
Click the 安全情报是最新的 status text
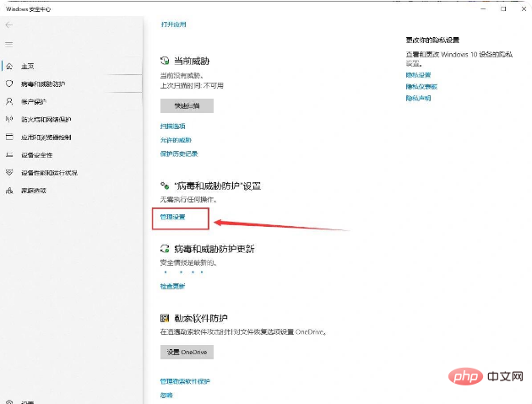[x=188, y=262]
